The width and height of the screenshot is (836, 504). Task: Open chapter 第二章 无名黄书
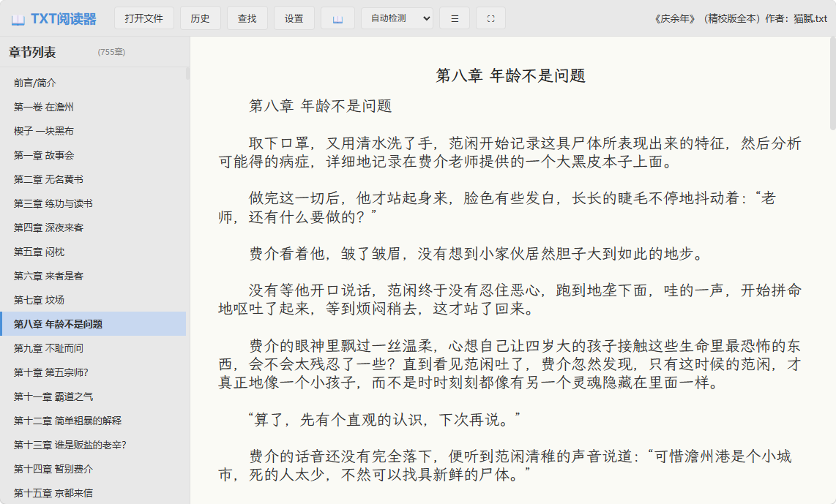pos(93,179)
